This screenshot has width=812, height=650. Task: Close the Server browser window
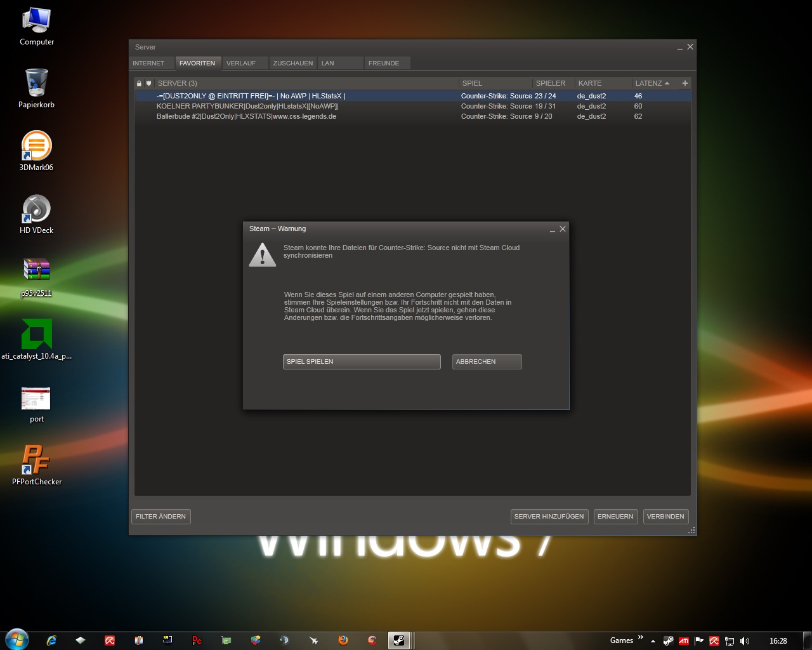[x=690, y=47]
